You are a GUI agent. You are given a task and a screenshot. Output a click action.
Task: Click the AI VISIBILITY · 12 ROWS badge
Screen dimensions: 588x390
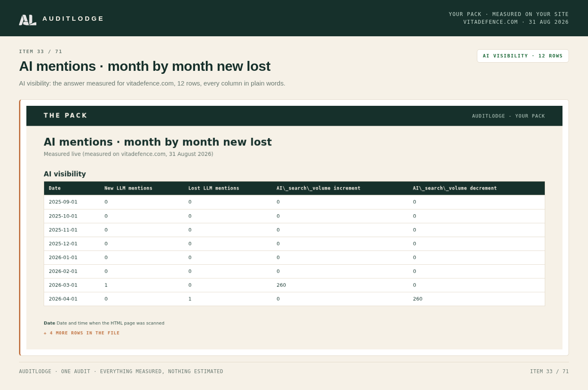[x=523, y=56]
